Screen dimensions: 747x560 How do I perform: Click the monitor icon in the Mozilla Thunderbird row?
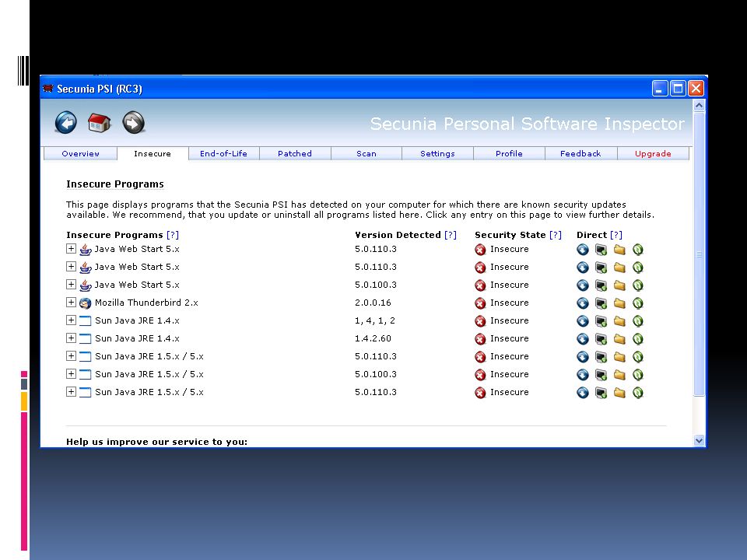coord(601,303)
